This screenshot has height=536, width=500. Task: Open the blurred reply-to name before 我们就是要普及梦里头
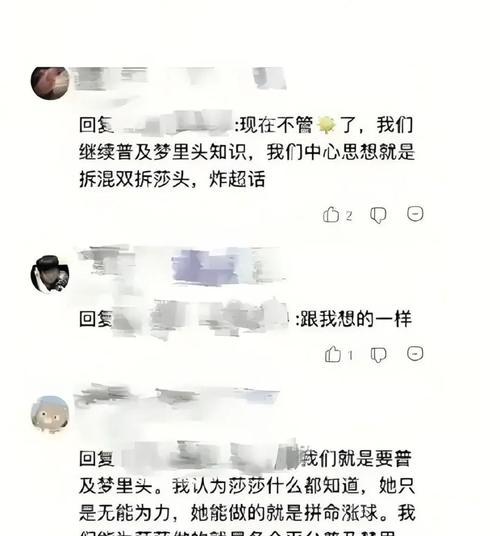click(208, 455)
